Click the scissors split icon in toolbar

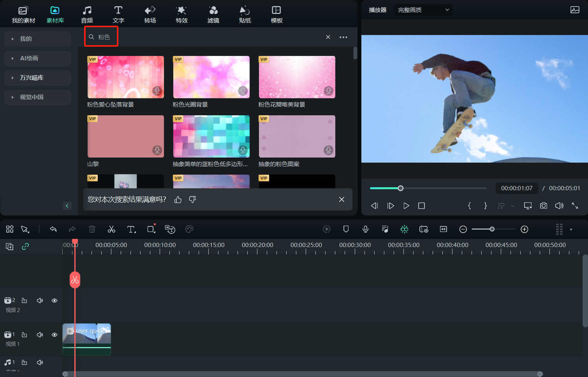point(111,229)
